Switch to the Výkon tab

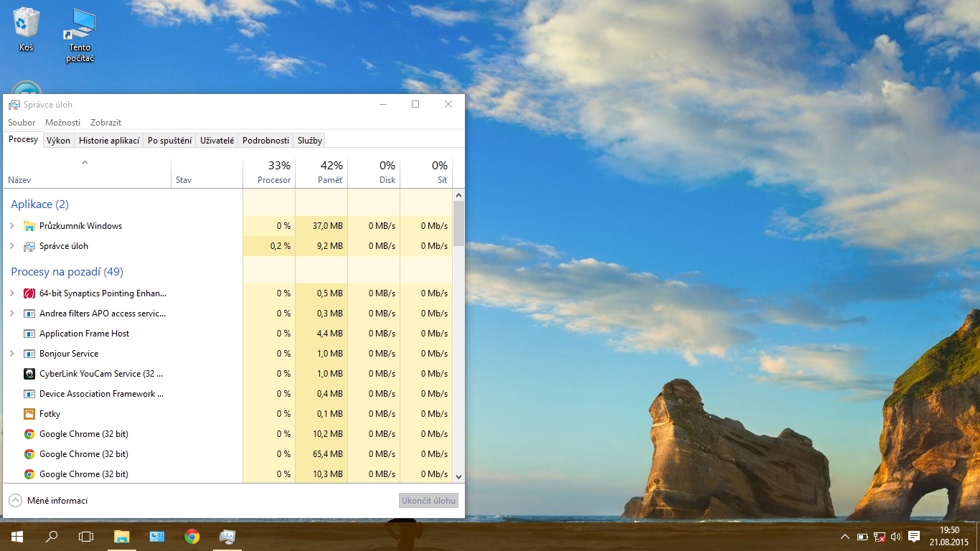point(59,141)
